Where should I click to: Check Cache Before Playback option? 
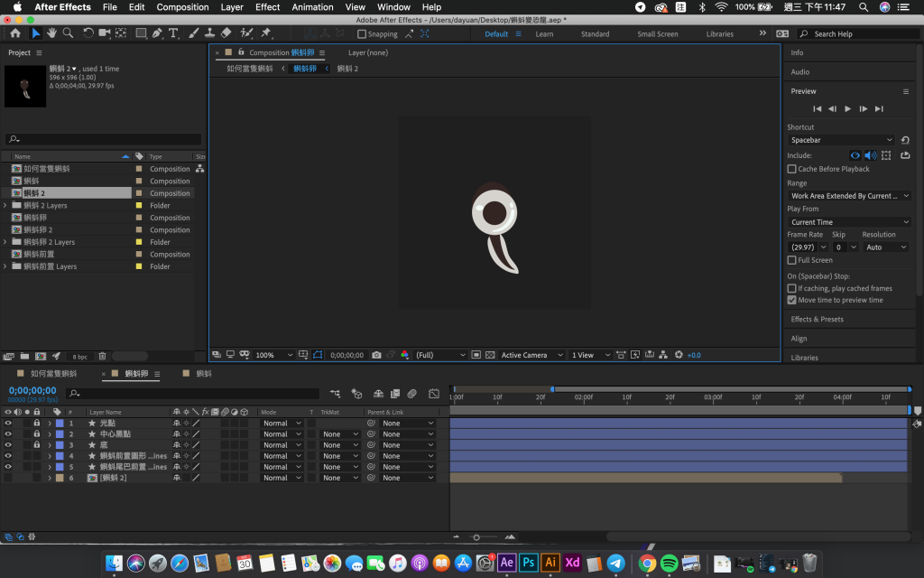(792, 169)
